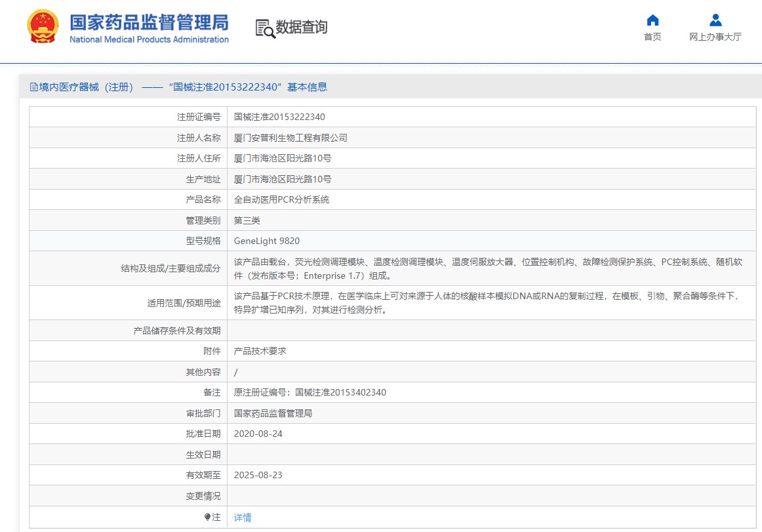Select the 首页 navigation label
The height and width of the screenshot is (532, 762).
point(652,37)
